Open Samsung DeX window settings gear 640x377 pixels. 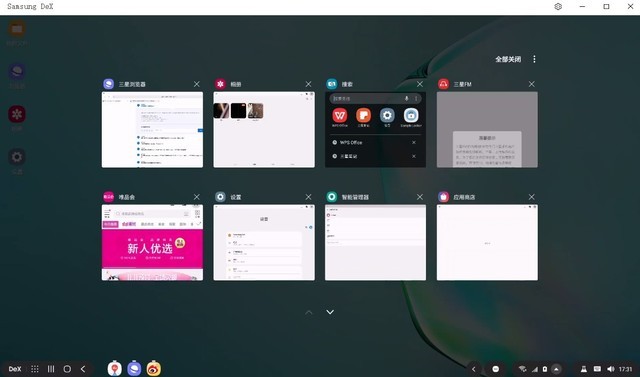(558, 7)
